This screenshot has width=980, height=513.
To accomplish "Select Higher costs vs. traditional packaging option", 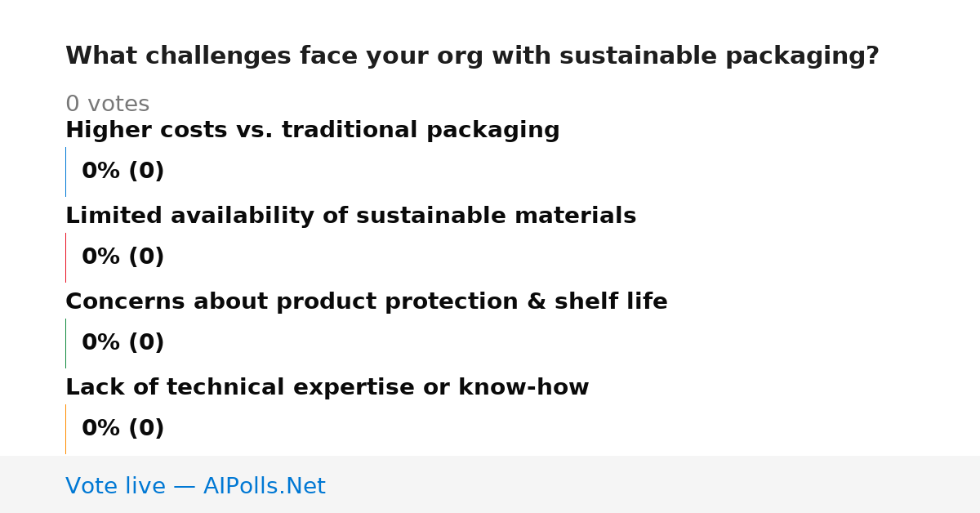I will pyautogui.click(x=313, y=131).
